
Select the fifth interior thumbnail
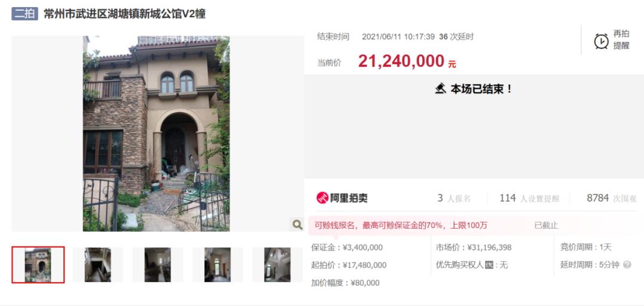(278, 264)
